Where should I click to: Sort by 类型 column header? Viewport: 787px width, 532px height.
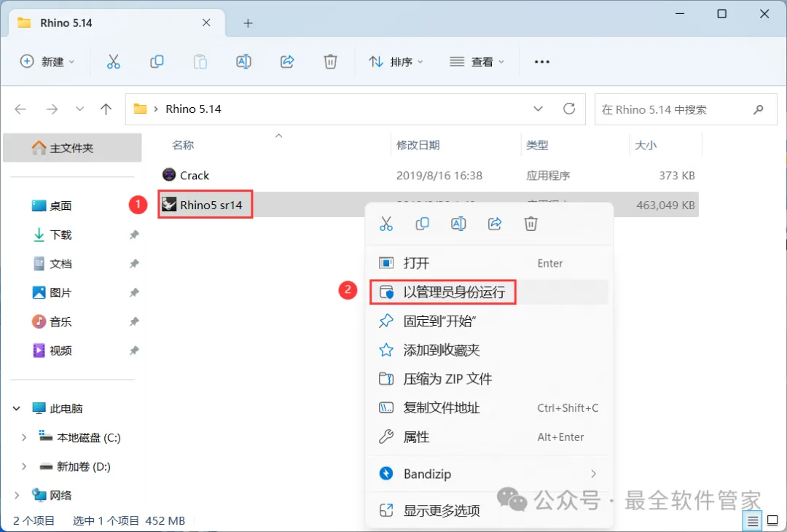click(x=537, y=145)
